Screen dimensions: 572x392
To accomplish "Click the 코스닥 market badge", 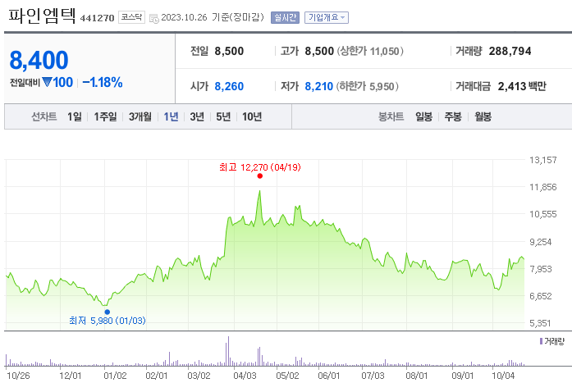I will pos(131,17).
